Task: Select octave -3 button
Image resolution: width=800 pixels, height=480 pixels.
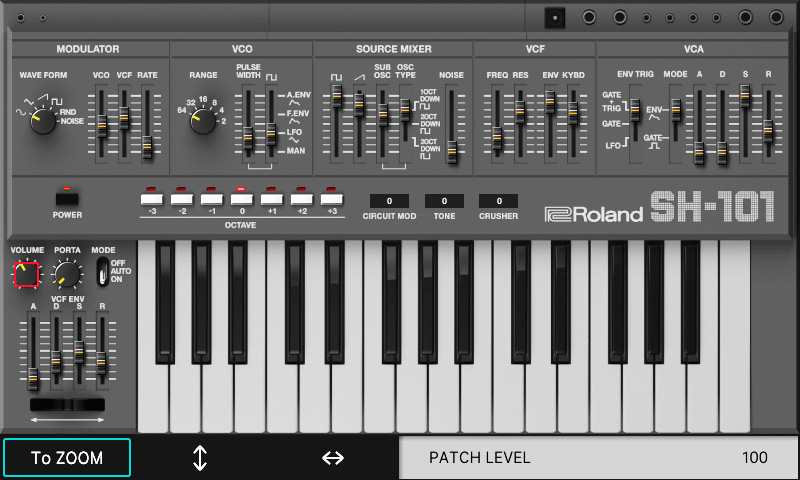Action: [152, 199]
